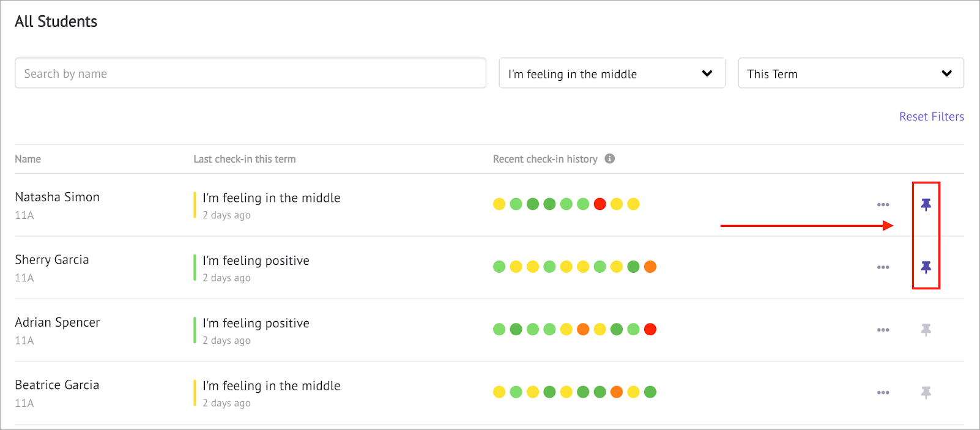
Task: Open more options for Natasha Simon
Action: (x=883, y=205)
